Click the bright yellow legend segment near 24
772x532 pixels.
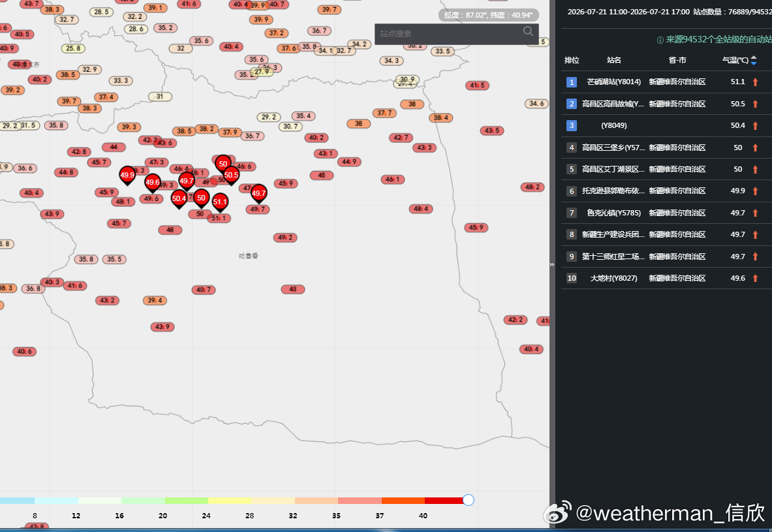(230, 501)
